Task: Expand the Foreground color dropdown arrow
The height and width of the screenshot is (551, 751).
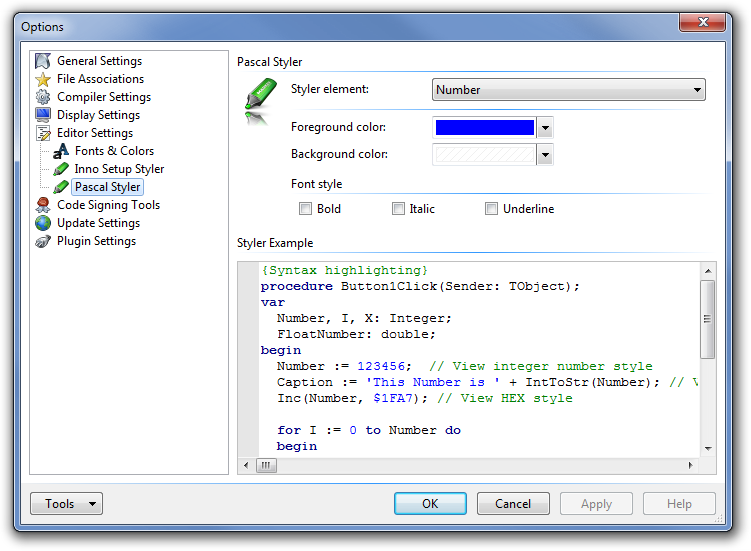Action: pos(545,128)
